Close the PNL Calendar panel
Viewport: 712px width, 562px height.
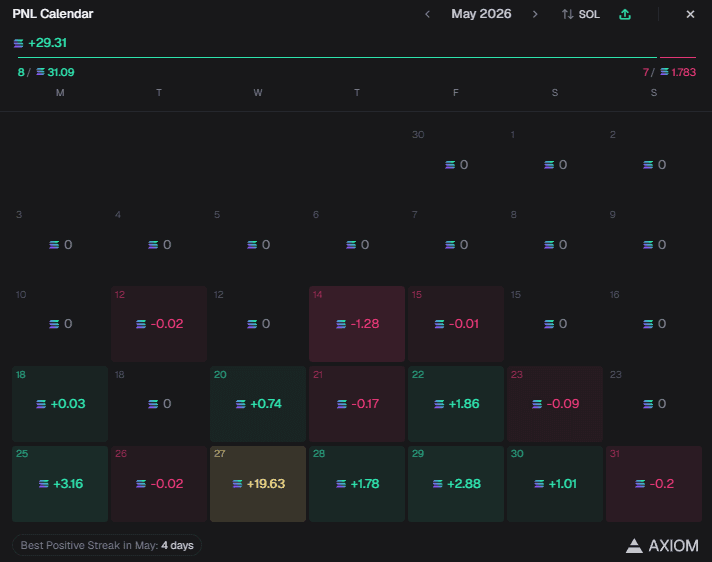690,15
